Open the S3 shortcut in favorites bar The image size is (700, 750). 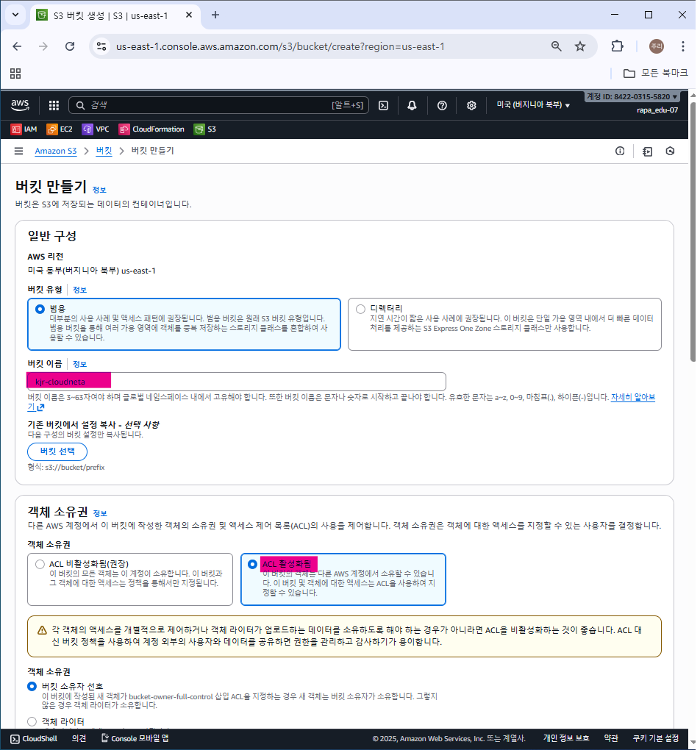205,129
